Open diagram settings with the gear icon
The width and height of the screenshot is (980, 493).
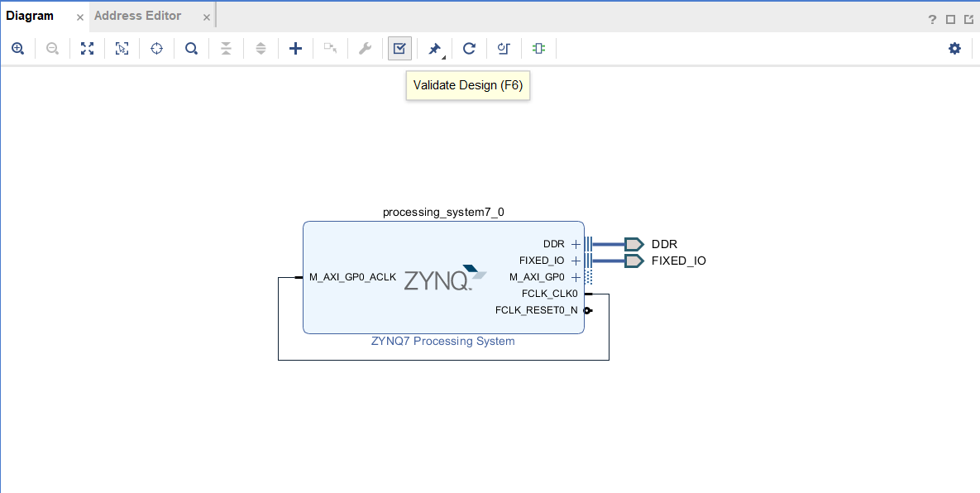coord(954,48)
